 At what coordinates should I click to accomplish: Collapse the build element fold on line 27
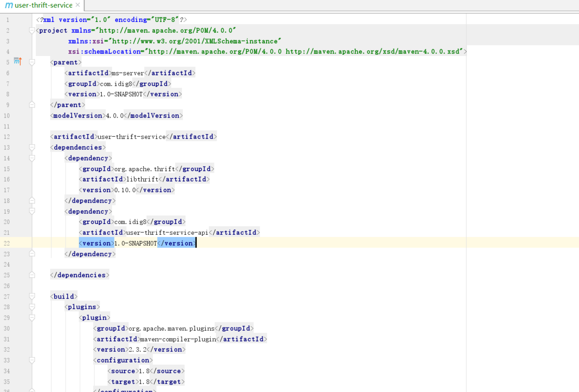coord(32,296)
